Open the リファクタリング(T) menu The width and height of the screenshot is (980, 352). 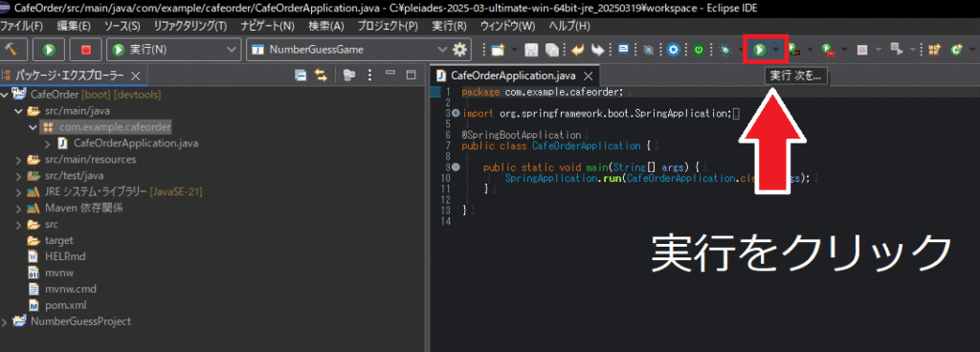point(190,27)
